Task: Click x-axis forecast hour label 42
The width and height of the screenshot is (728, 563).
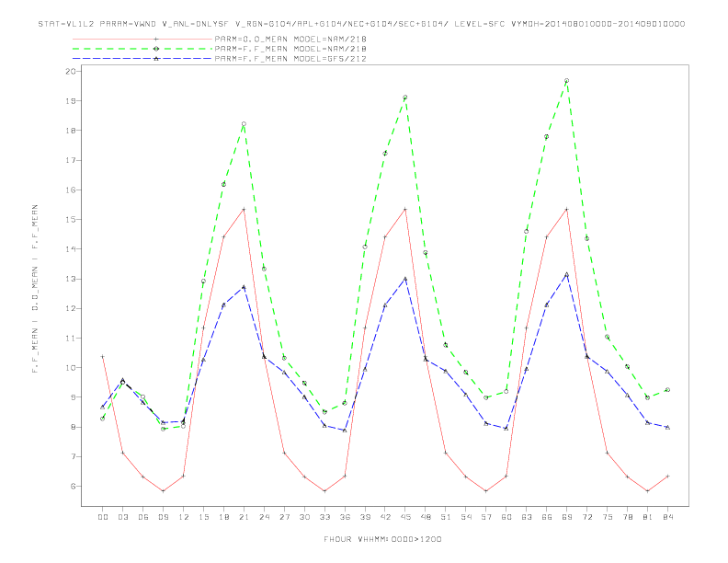Action: point(385,517)
